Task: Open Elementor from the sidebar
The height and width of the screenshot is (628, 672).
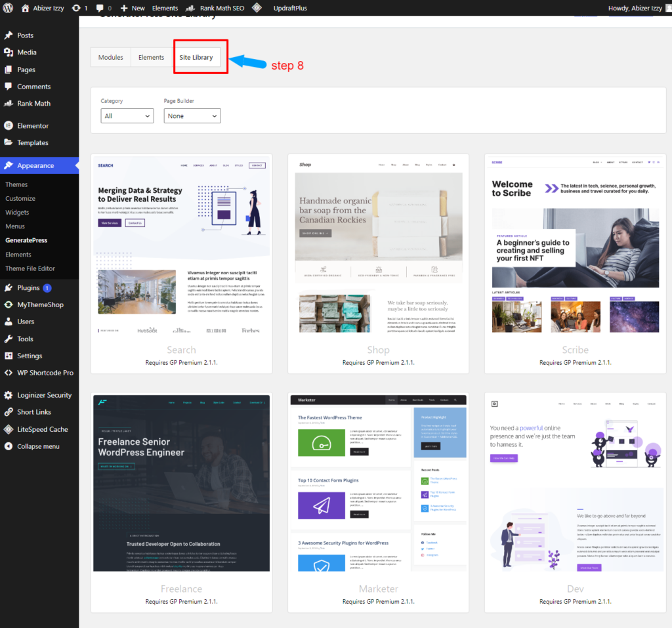Action: click(x=29, y=125)
